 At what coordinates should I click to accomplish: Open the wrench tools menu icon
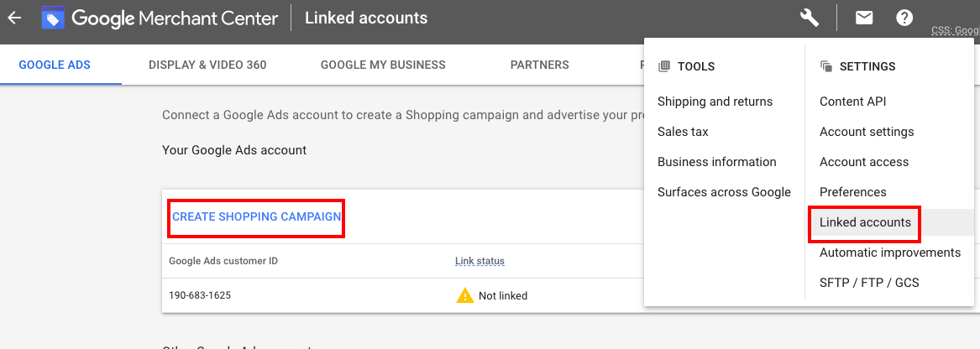(x=810, y=18)
